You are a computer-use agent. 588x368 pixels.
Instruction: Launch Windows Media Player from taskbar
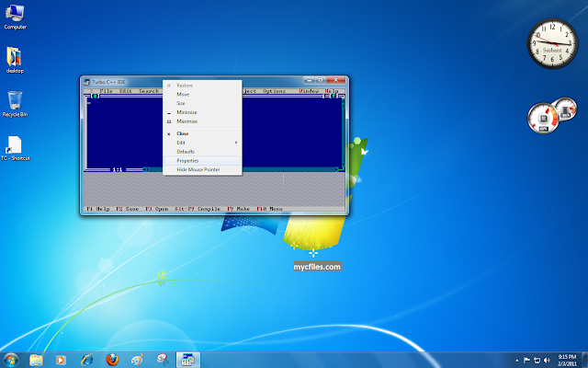(61, 360)
